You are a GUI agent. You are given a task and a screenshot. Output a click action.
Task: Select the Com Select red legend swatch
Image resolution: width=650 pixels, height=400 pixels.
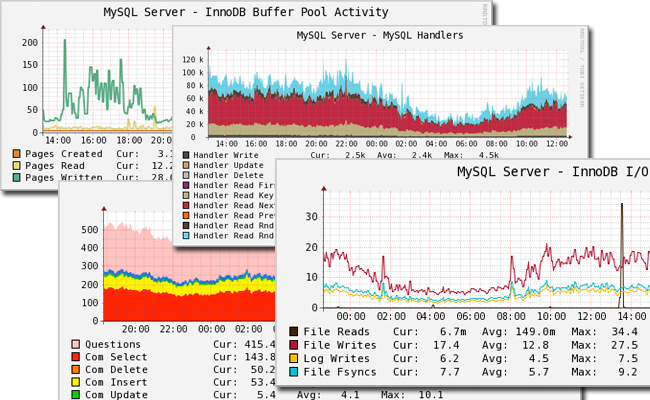pos(76,357)
